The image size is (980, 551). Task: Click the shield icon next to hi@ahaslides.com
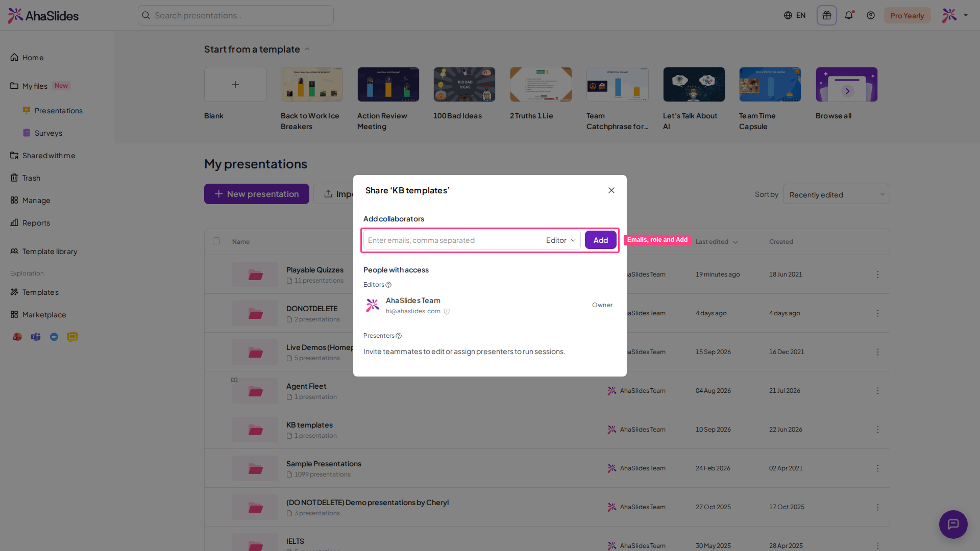click(x=447, y=311)
